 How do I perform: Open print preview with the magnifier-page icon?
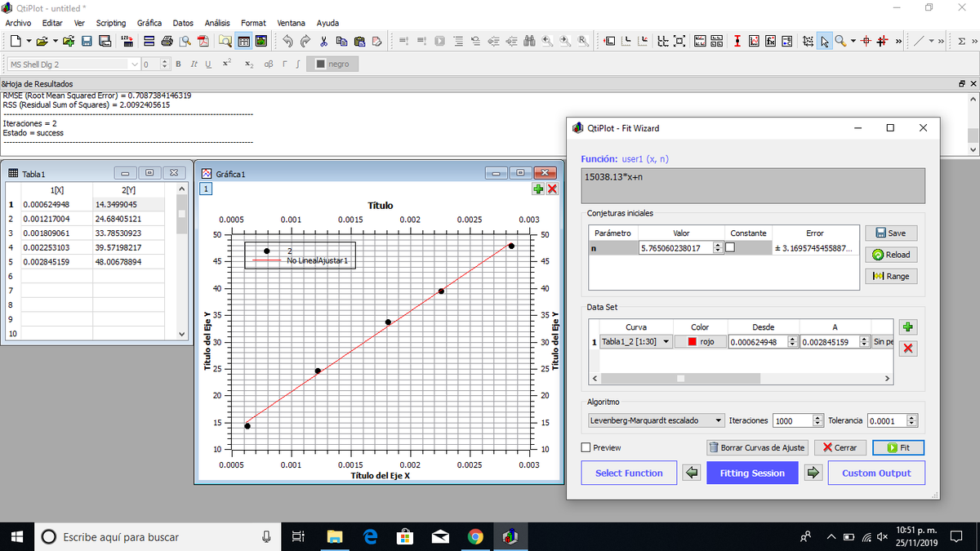pos(185,41)
